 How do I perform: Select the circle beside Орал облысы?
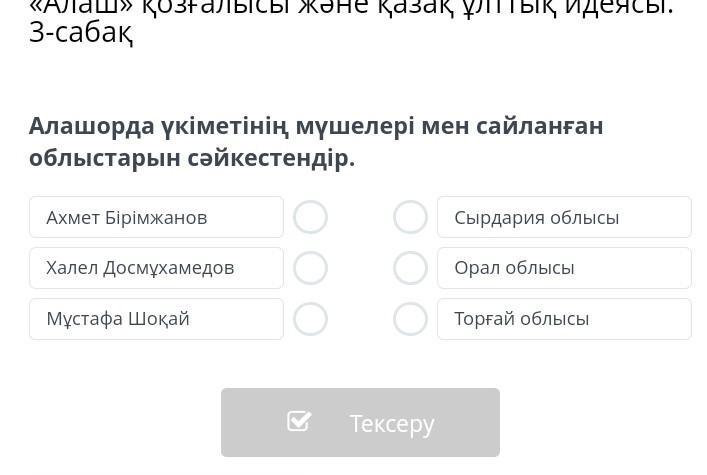click(x=410, y=268)
